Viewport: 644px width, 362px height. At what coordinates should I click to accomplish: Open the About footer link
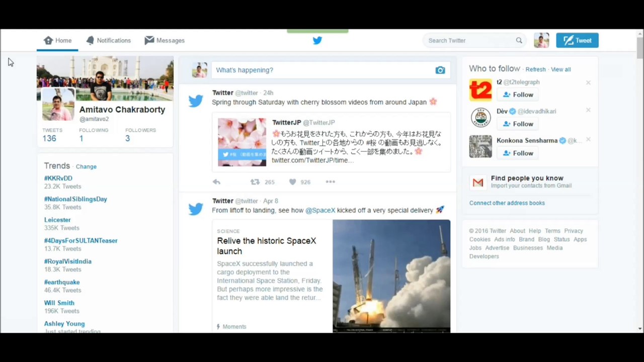pyautogui.click(x=517, y=231)
